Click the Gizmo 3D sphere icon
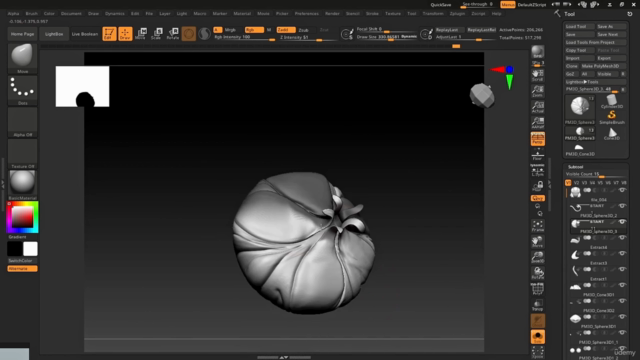The width and height of the screenshot is (640, 360). (189, 34)
